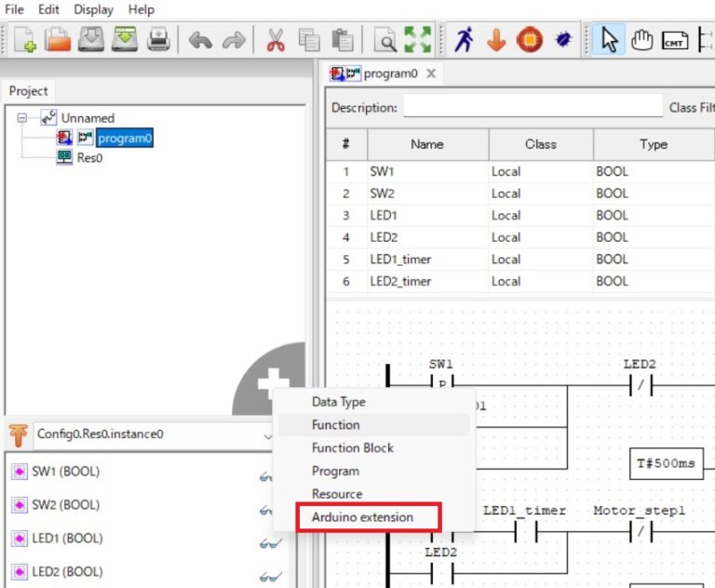Click the Undo arrow in the toolbar

point(200,40)
